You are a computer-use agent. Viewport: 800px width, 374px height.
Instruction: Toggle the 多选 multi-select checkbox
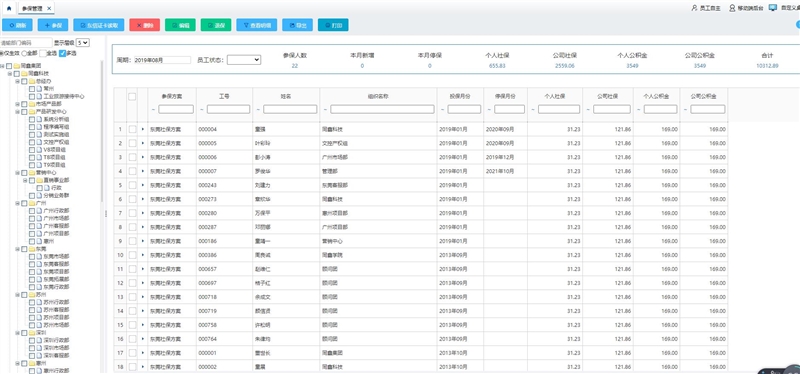click(62, 53)
